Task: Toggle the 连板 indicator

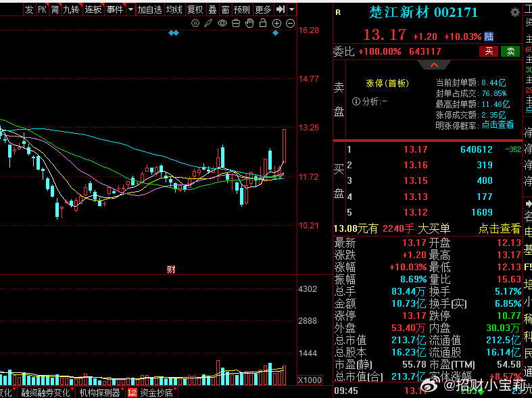Action: (x=93, y=9)
